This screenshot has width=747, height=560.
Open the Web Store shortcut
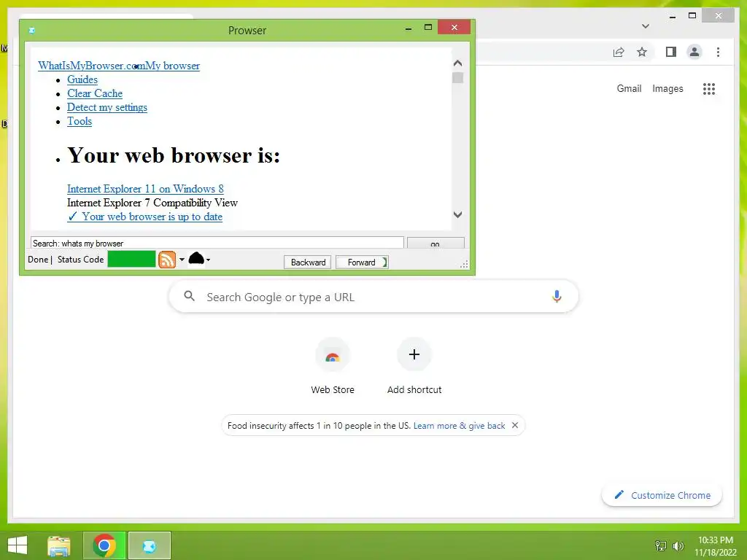click(x=333, y=366)
